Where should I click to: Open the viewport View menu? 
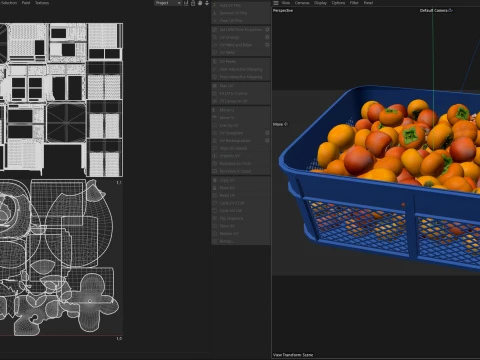[x=286, y=3]
